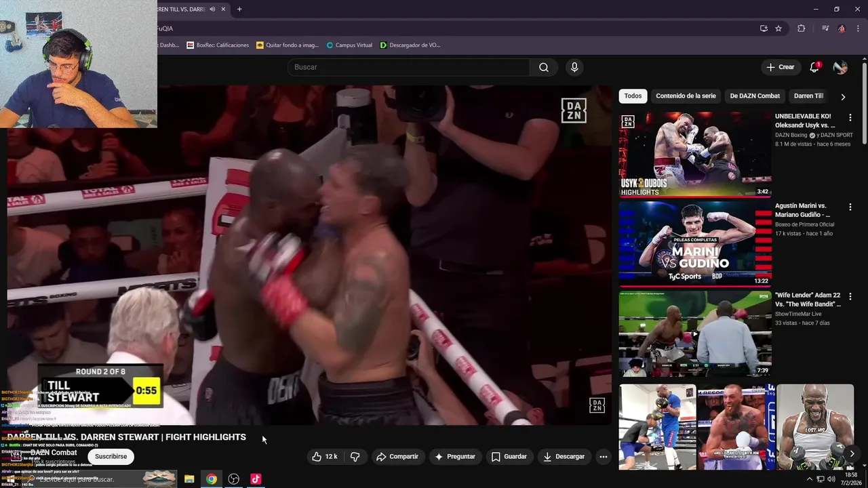Screen dimensions: 868x488
Task: Open TikTok app from taskbar
Action: pos(256,479)
